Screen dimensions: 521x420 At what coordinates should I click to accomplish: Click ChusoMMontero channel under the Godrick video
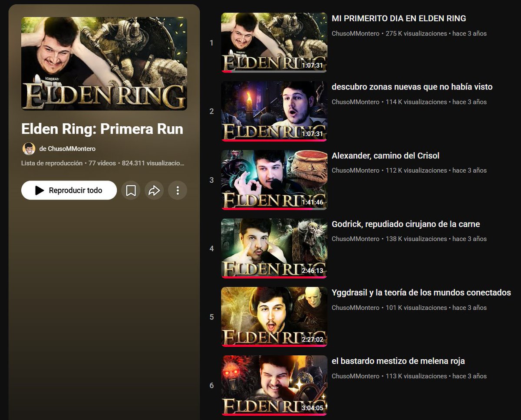355,239
